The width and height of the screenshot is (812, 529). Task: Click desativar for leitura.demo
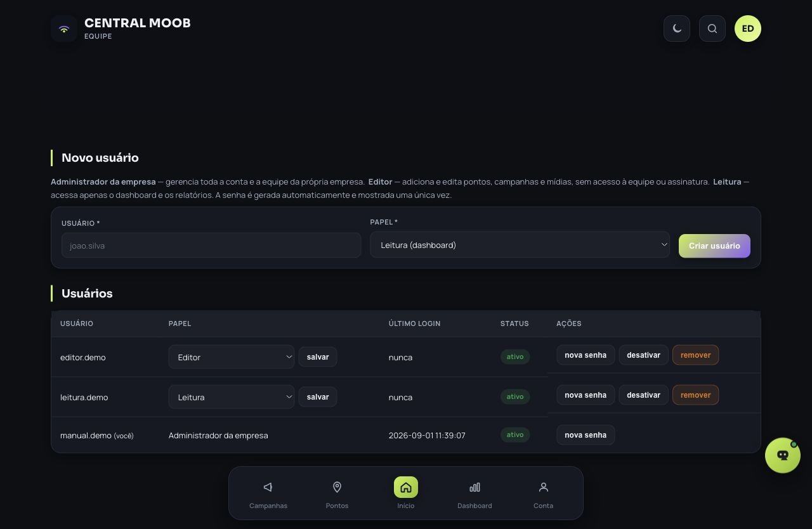coord(644,395)
